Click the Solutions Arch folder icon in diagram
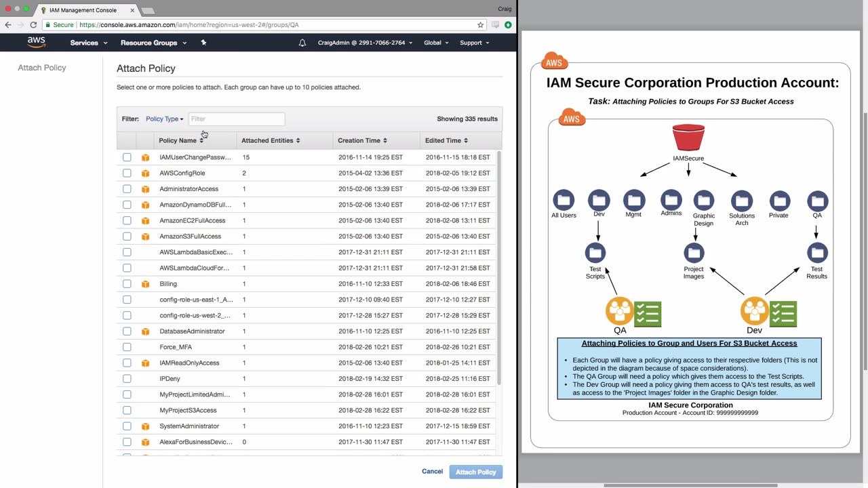This screenshot has width=868, height=488. pyautogui.click(x=742, y=201)
